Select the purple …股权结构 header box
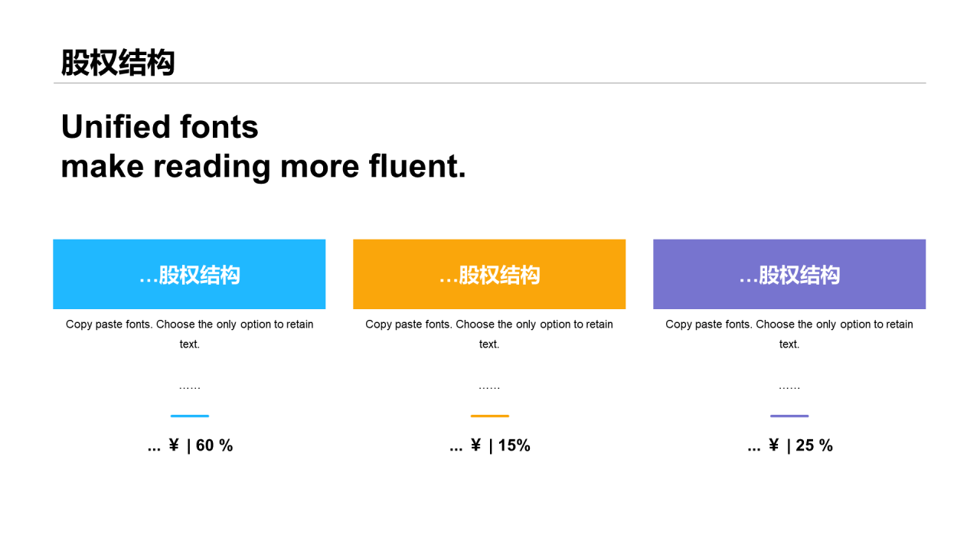Screen dimensions: 980x551 789,274
